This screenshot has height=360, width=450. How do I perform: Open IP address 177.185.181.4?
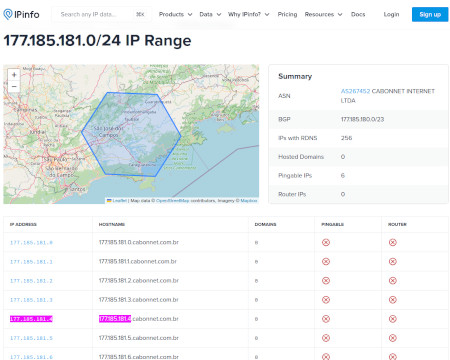pos(31,319)
